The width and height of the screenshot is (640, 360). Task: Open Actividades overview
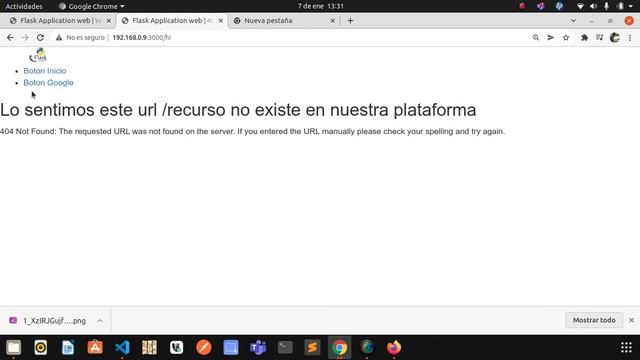pos(24,6)
